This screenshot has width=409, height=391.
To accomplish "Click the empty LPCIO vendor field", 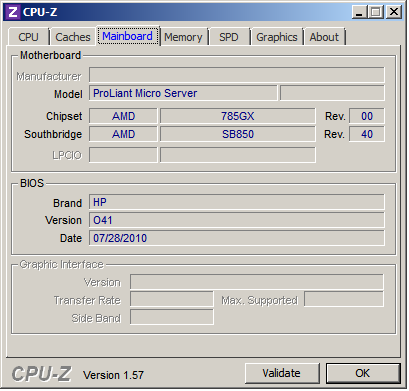I will point(123,155).
